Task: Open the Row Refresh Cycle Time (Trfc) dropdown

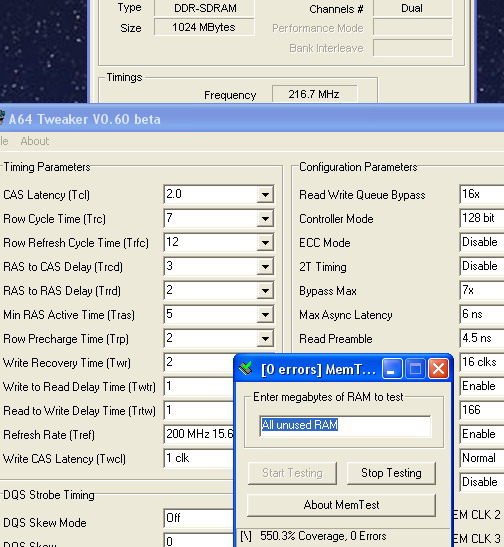Action: point(265,243)
